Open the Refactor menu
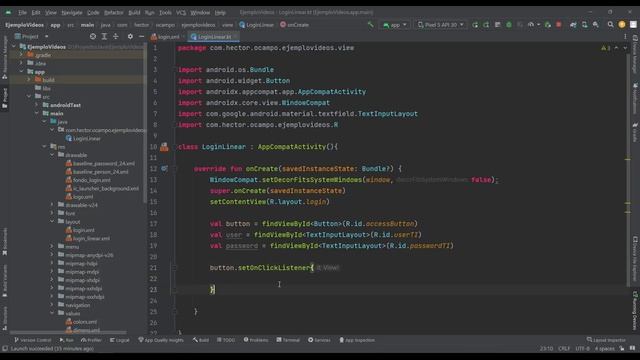The width and height of the screenshot is (640, 360). coord(113,13)
